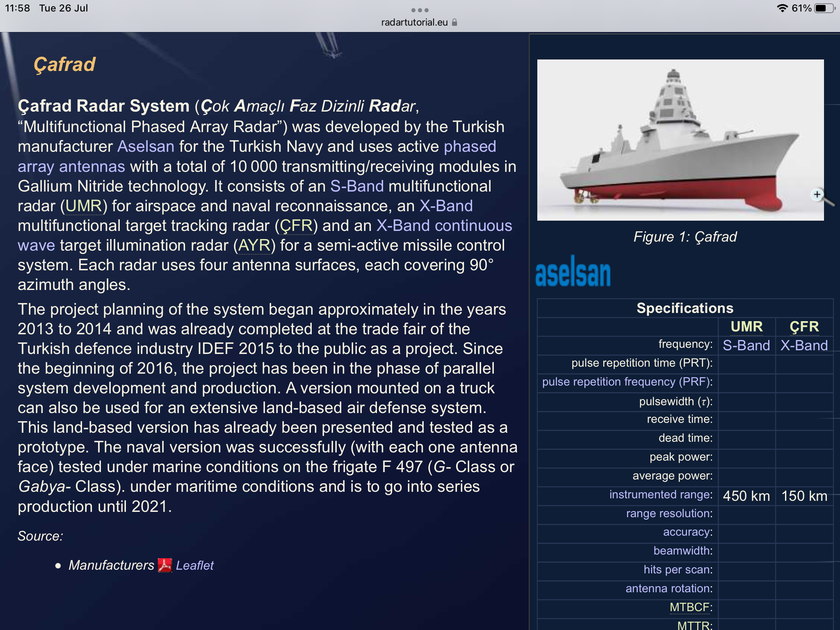The height and width of the screenshot is (630, 840).
Task: Open the MTBCF link in specifications
Action: 689,607
